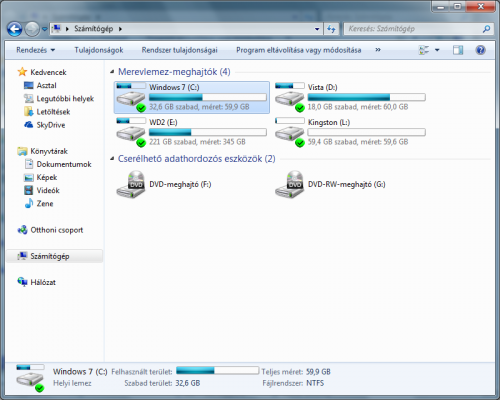Click the Kingston (L:) label
Screen dimensions: 500x400
(x=329, y=122)
